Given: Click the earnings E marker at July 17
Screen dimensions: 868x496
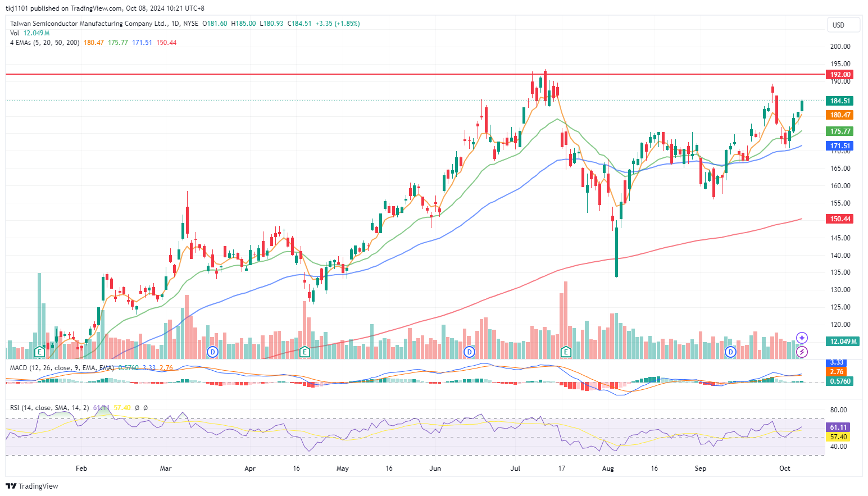Looking at the screenshot, I should [x=566, y=352].
